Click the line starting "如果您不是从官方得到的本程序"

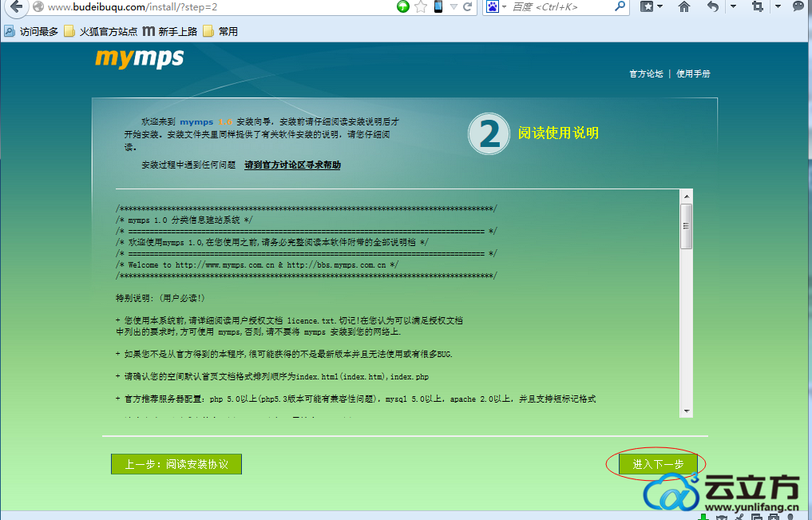[x=284, y=355]
